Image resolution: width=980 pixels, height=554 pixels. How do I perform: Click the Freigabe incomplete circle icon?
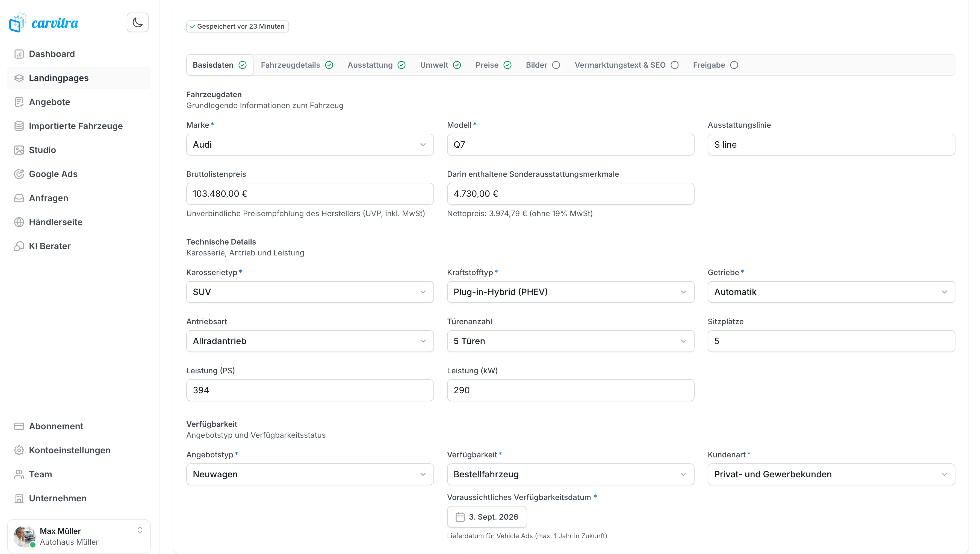pos(734,65)
